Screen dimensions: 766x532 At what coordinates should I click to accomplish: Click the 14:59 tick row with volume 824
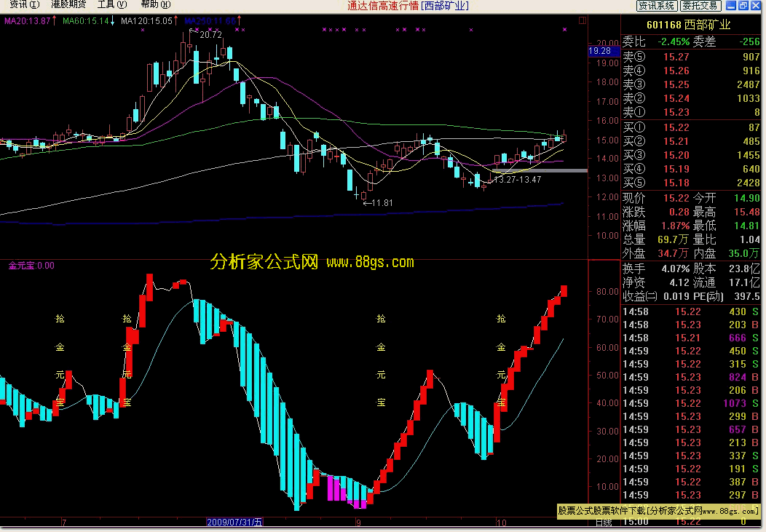pyautogui.click(x=691, y=377)
